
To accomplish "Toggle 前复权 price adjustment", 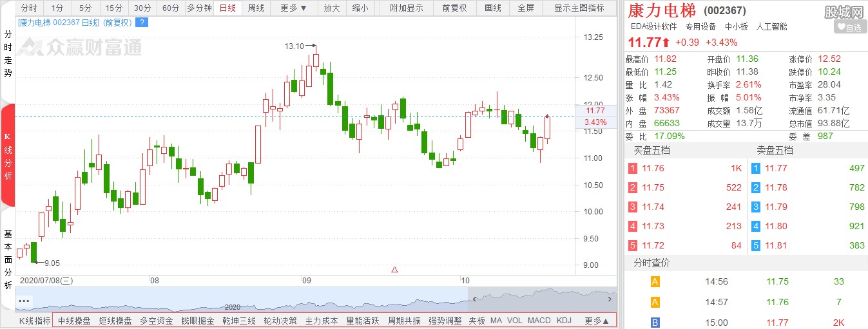I will point(454,8).
